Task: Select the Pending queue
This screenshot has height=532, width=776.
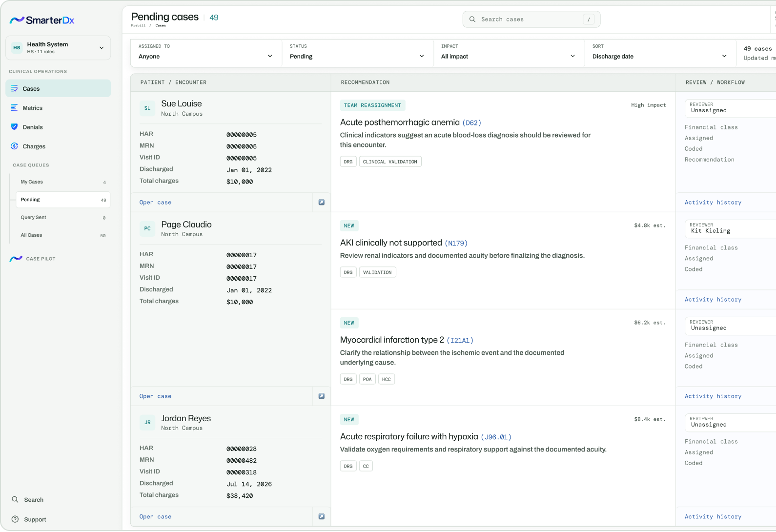Action: [63, 200]
